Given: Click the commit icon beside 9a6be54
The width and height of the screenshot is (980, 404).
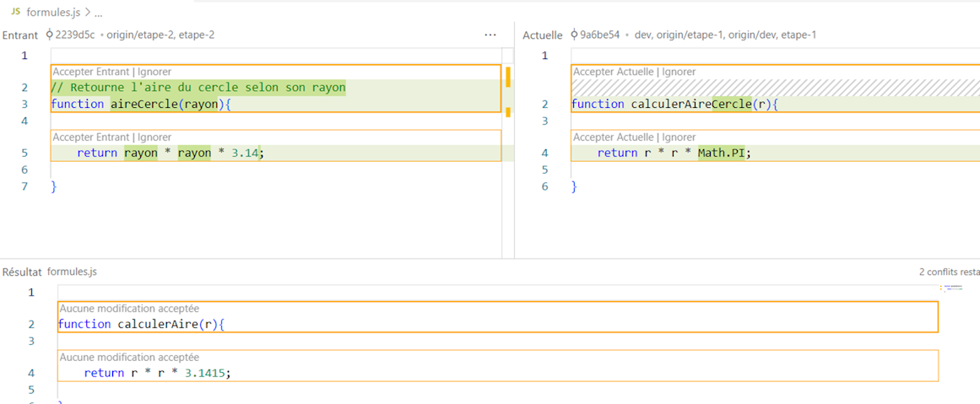Looking at the screenshot, I should 574,35.
